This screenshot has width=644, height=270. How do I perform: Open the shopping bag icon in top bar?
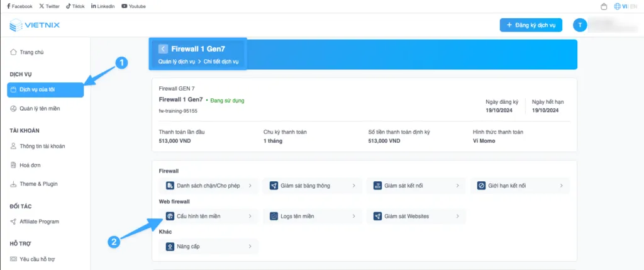click(x=604, y=6)
